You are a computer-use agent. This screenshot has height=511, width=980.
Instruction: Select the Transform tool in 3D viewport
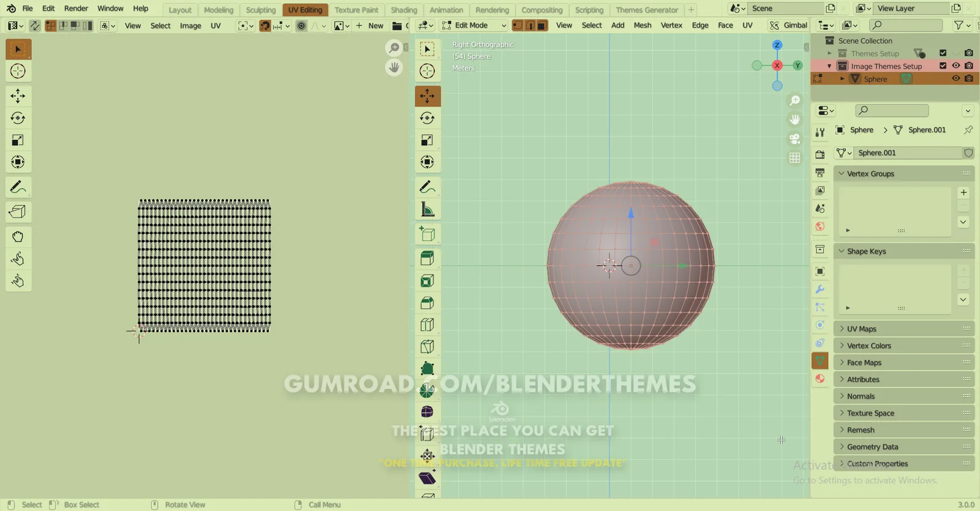click(428, 162)
